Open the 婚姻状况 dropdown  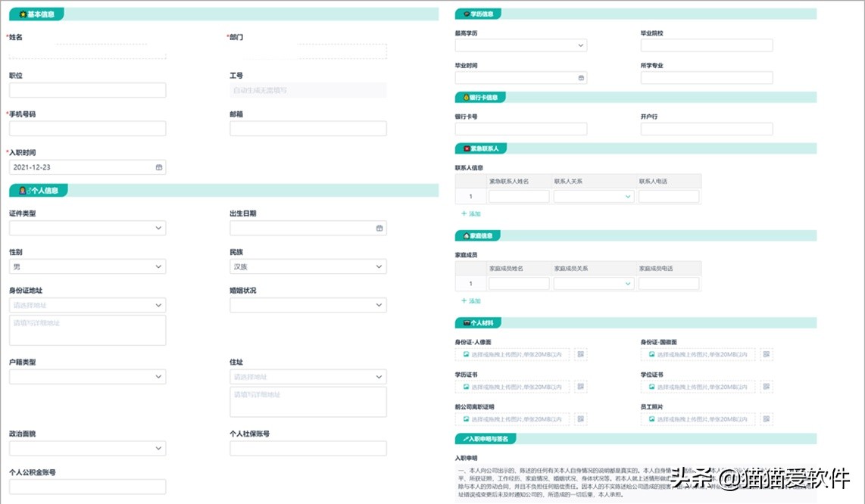308,305
